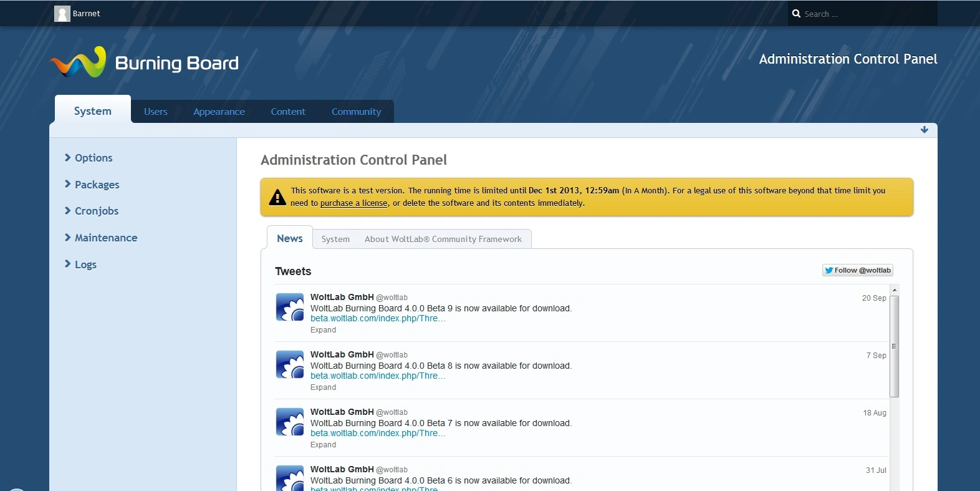Click the 20 Sep tweet date
Image resolution: width=980 pixels, height=491 pixels.
click(874, 298)
